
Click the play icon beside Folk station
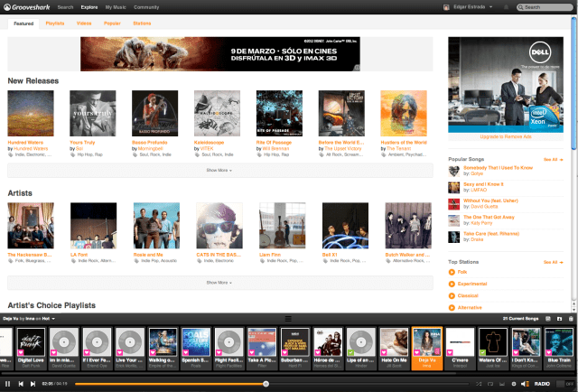pyautogui.click(x=452, y=272)
